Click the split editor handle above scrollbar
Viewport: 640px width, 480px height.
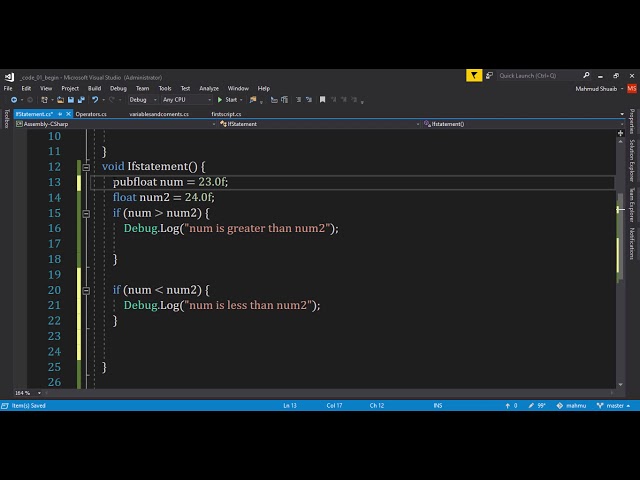point(620,133)
